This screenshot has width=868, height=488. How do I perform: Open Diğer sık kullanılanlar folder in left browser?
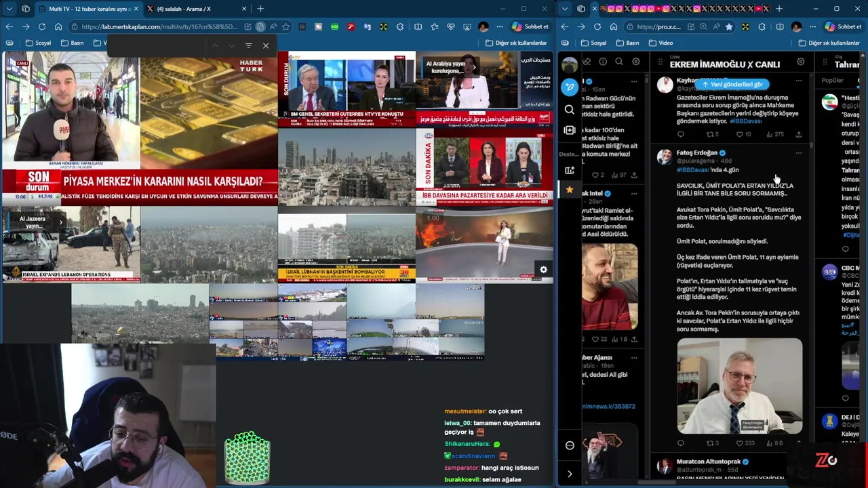pos(516,43)
